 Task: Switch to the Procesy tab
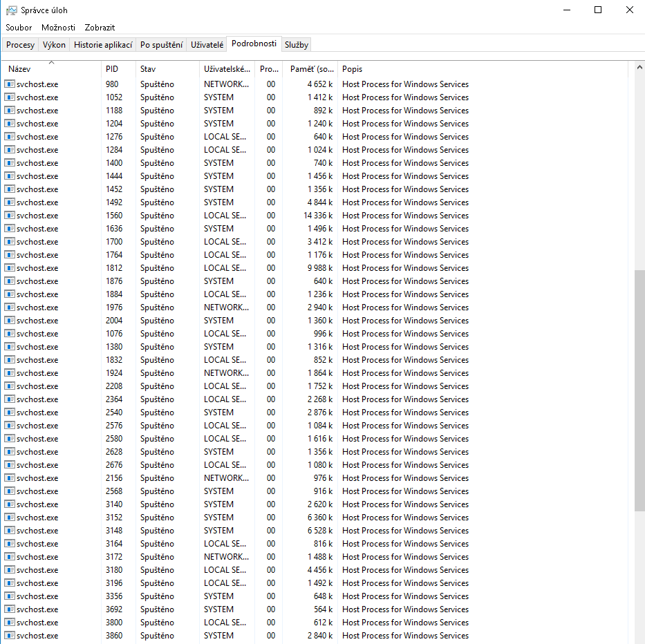tap(20, 45)
